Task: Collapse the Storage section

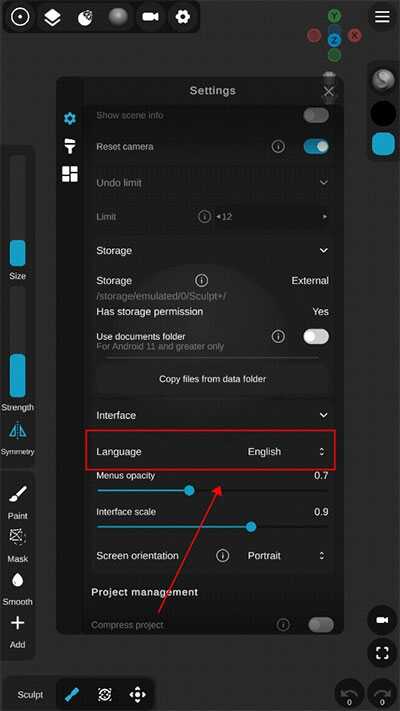Action: coord(324,250)
